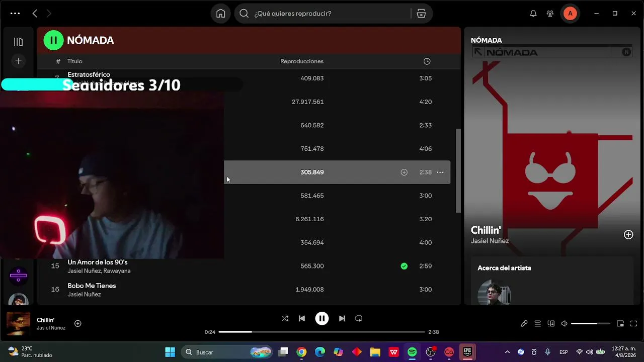Open Chillin' song title in player bar
644x362 pixels.
coord(46,320)
